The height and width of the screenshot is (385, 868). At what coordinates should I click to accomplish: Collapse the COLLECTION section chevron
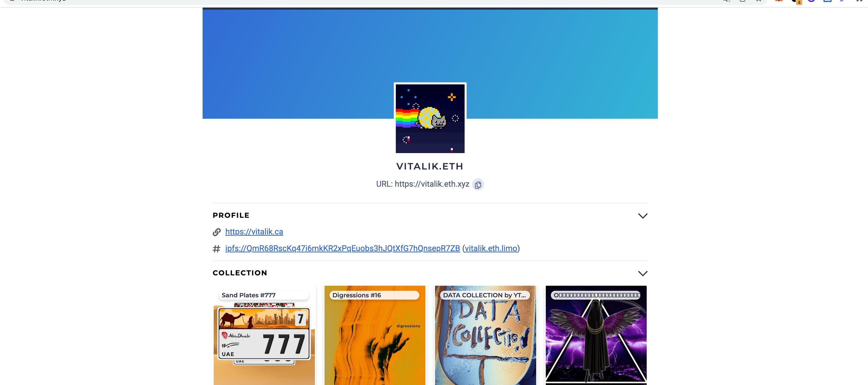pyautogui.click(x=643, y=273)
